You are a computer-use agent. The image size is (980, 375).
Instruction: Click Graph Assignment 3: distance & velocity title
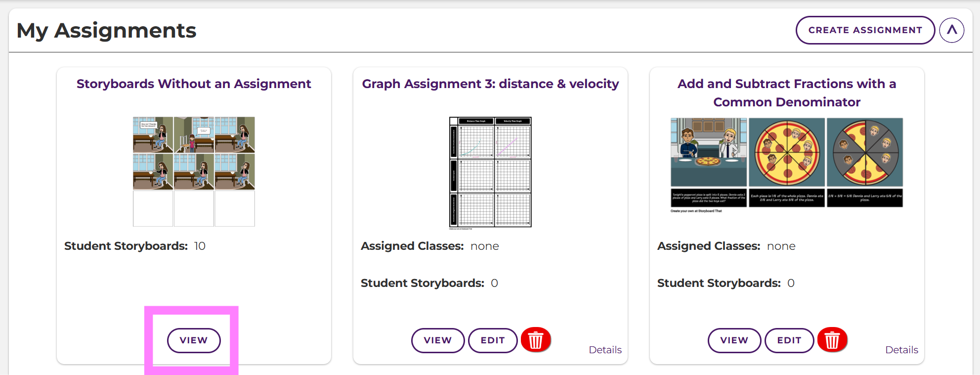pyautogui.click(x=490, y=84)
